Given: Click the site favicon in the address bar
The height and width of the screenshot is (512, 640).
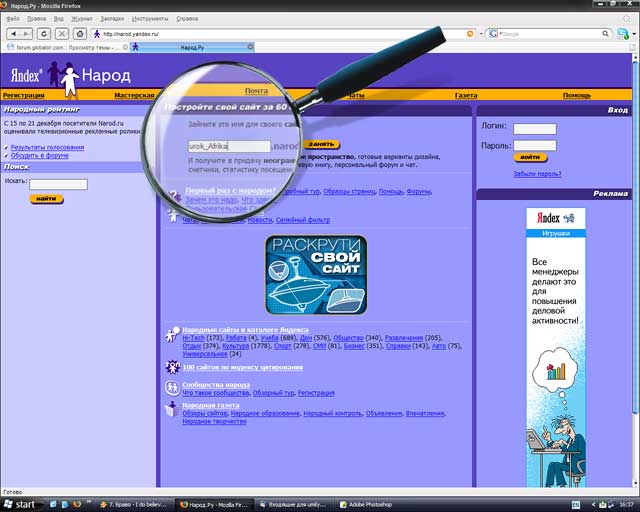Looking at the screenshot, I should click(x=97, y=34).
